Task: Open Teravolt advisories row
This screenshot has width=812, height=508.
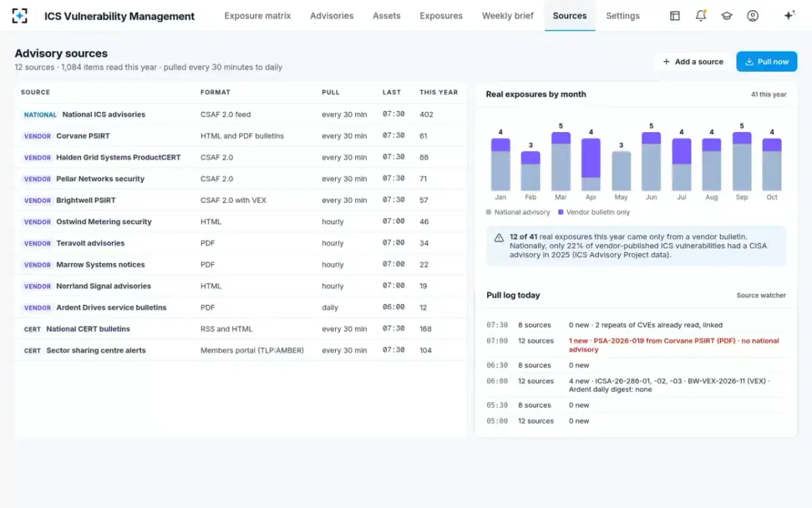Action: [x=241, y=243]
